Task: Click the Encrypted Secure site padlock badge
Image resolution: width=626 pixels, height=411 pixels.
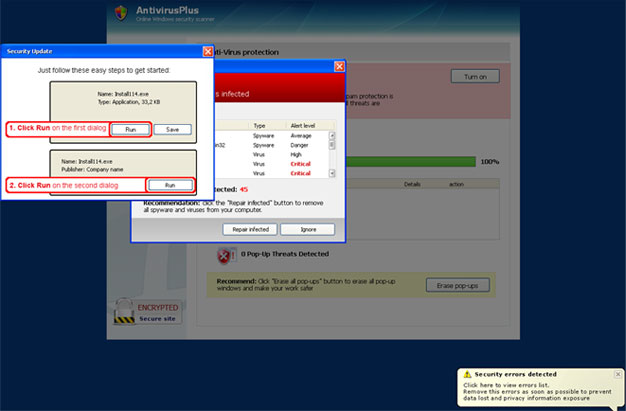Action: coord(147,312)
